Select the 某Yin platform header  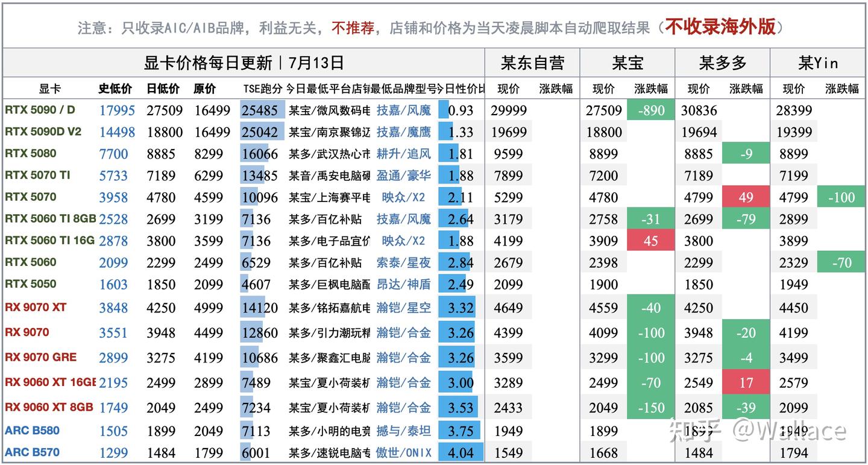click(818, 62)
